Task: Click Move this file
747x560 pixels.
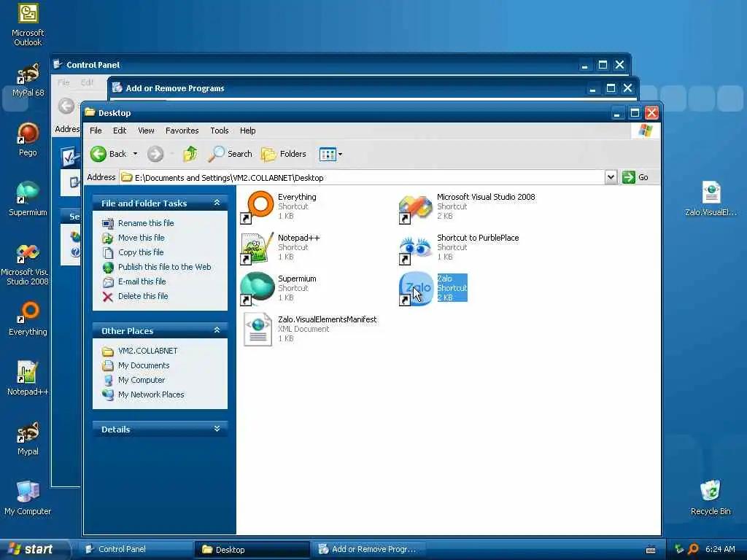Action: (x=133, y=238)
